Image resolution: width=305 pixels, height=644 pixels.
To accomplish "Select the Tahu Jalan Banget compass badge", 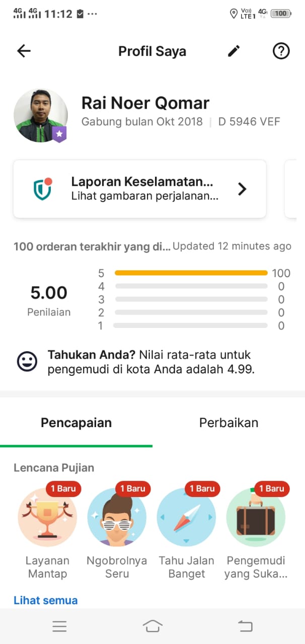I will (187, 517).
